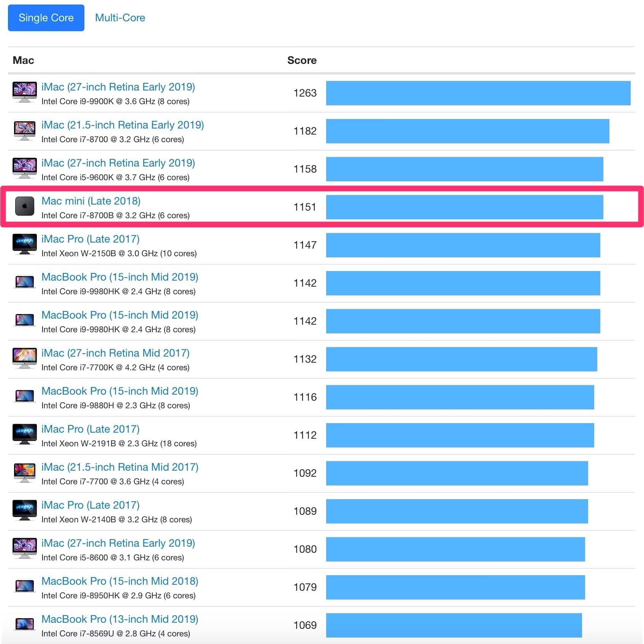
Task: Click the score value 1079
Action: coord(305,587)
